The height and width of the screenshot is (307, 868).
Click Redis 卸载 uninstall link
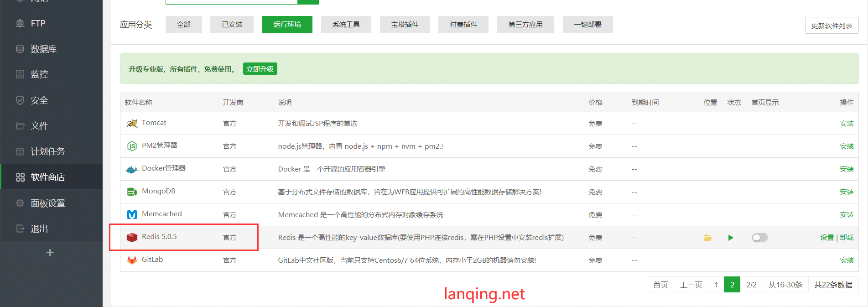847,237
